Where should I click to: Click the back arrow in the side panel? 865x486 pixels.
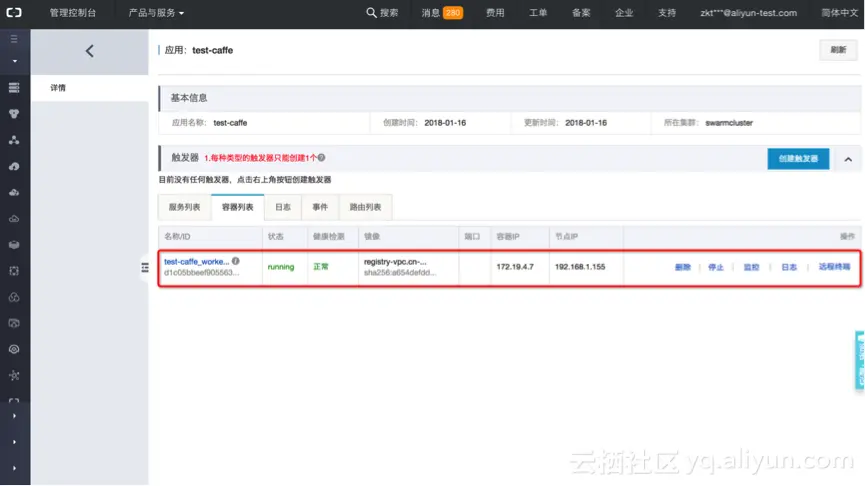coord(89,51)
